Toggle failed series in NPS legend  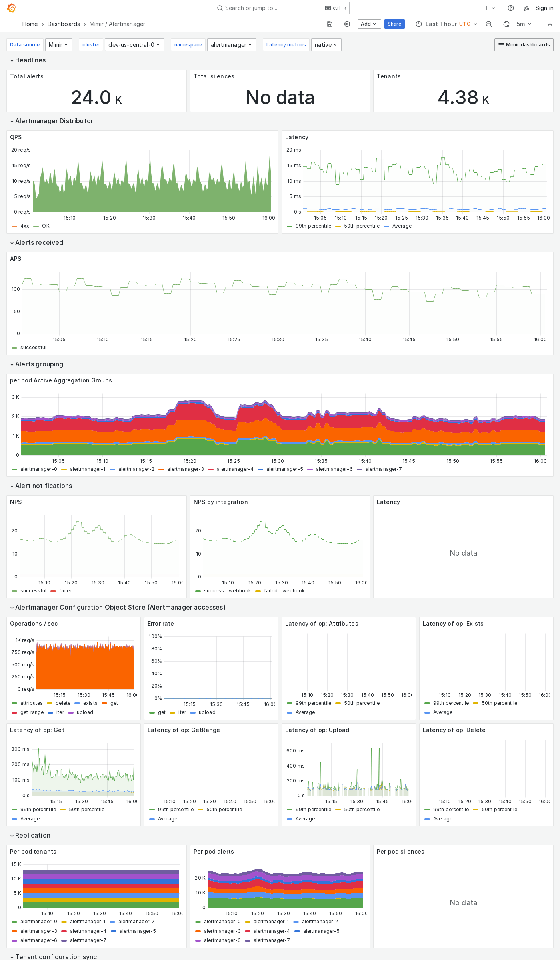click(66, 591)
